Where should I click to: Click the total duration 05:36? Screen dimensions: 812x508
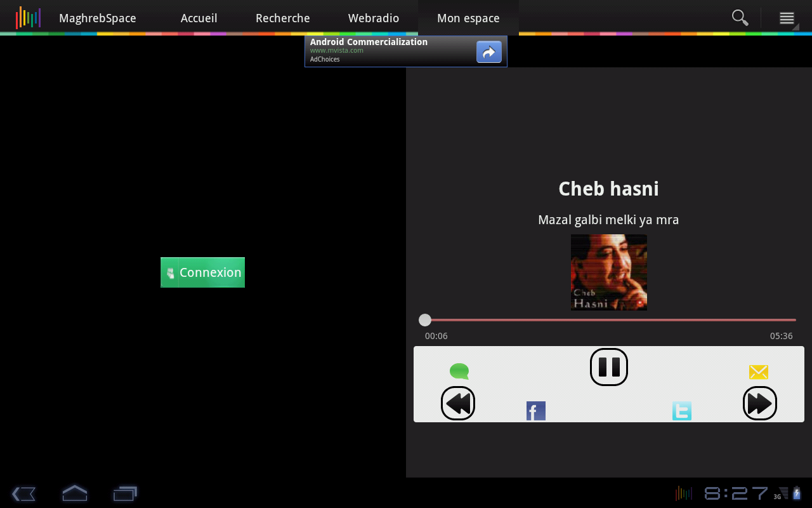click(x=782, y=336)
